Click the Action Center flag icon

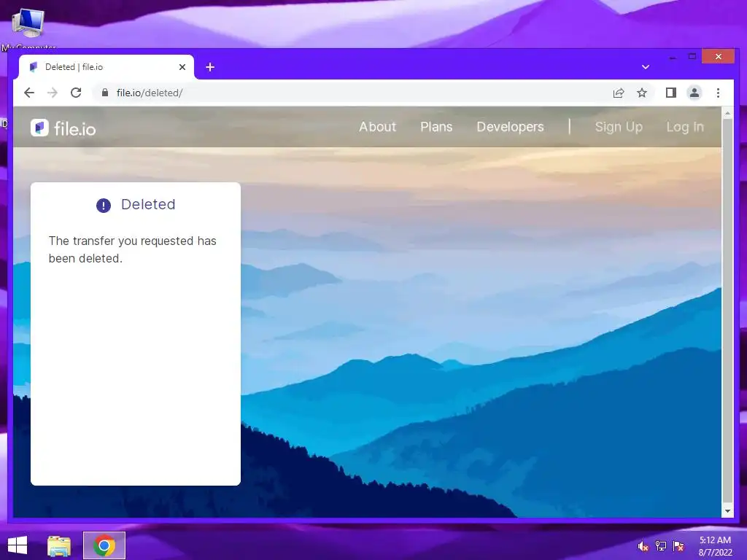[x=678, y=546]
